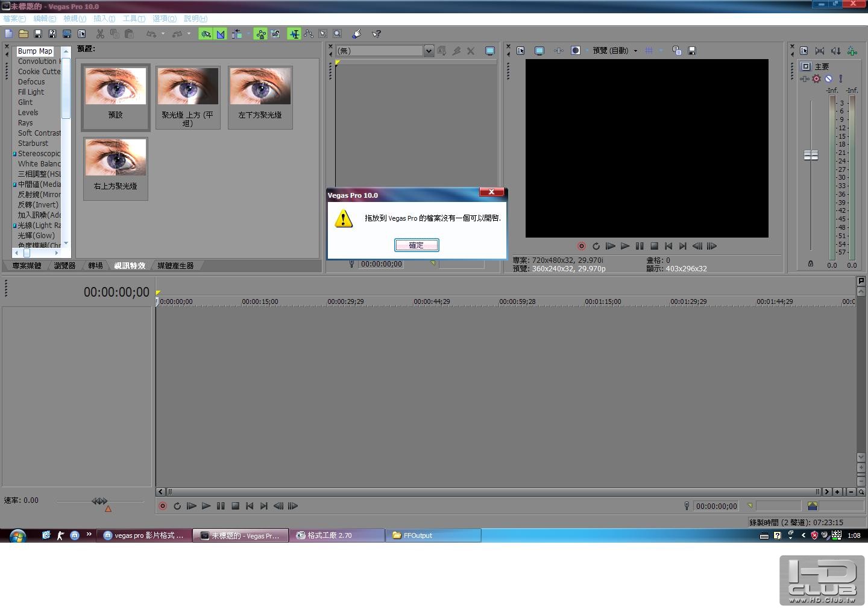This screenshot has width=868, height=609.
Task: Open the interactive tutorials pointing-hand icon
Action: click(x=356, y=34)
